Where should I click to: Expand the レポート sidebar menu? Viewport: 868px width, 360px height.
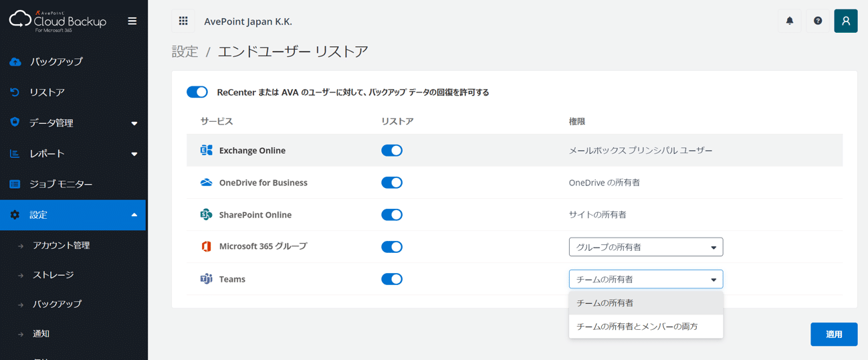click(x=73, y=154)
